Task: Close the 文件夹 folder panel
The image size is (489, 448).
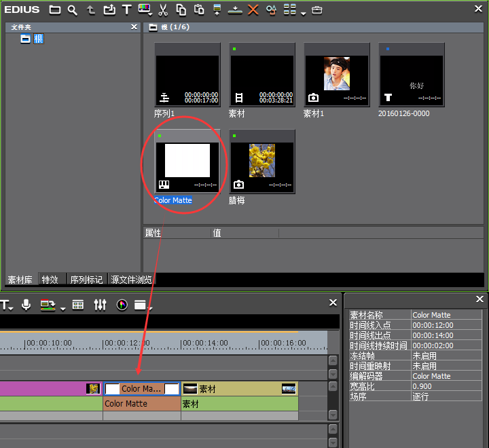Action: click(x=134, y=27)
